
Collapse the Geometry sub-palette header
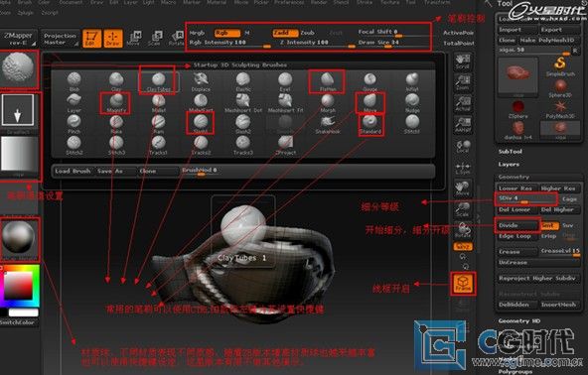coord(514,177)
